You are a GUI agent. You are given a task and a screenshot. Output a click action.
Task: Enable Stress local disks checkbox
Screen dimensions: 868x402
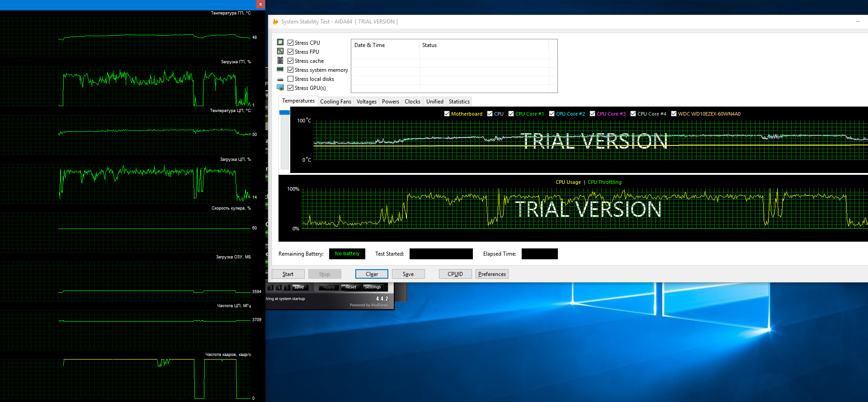pyautogui.click(x=291, y=79)
